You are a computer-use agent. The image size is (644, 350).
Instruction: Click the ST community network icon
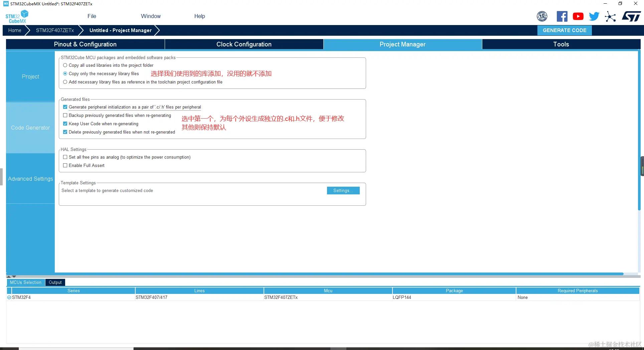pos(610,16)
